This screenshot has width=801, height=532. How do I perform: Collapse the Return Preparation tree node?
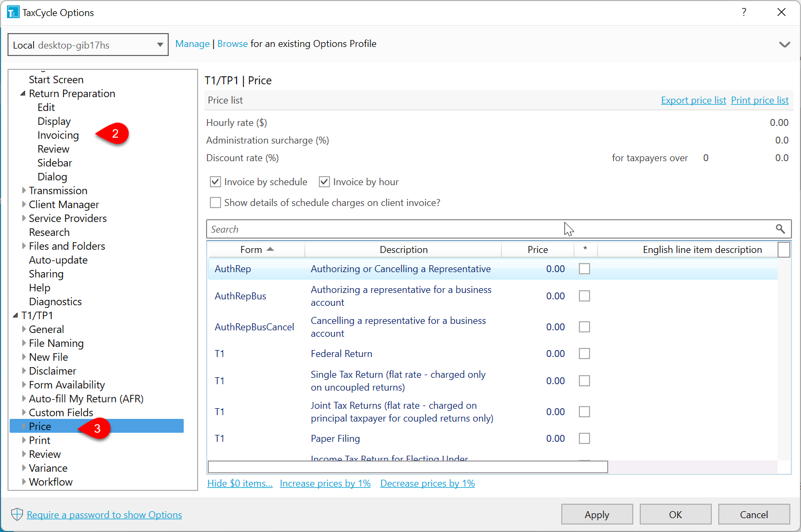click(23, 93)
